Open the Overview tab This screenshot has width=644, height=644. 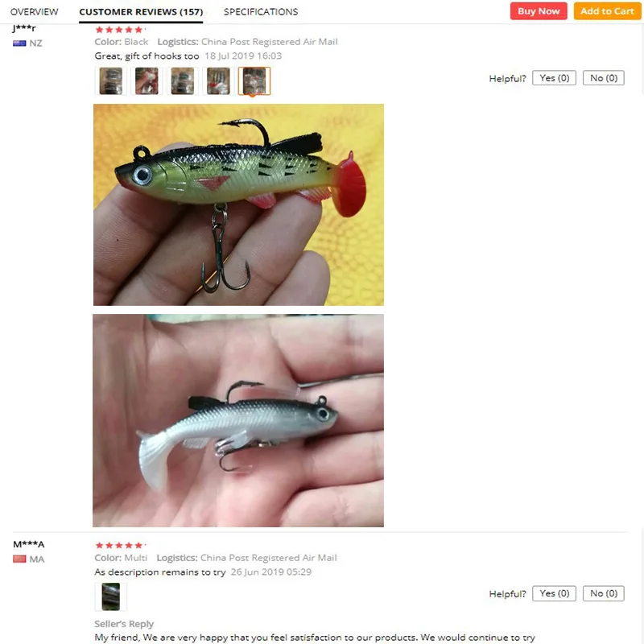click(34, 11)
